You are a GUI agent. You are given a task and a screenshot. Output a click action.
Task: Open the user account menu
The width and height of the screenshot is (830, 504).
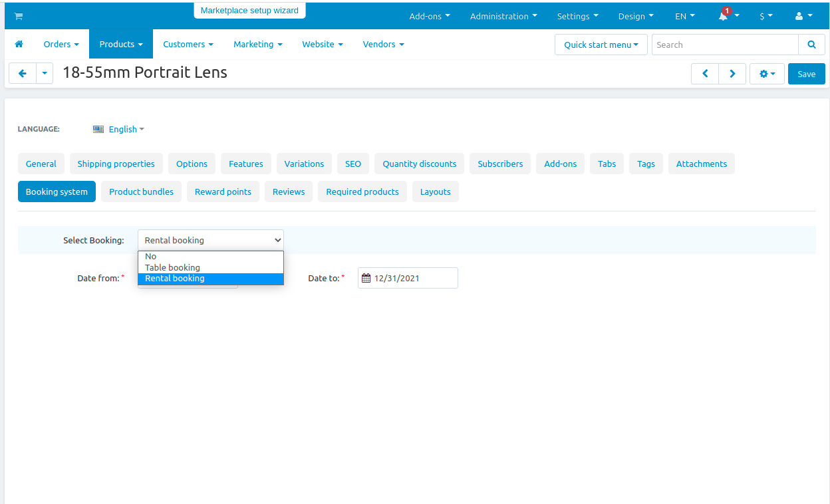(x=803, y=16)
